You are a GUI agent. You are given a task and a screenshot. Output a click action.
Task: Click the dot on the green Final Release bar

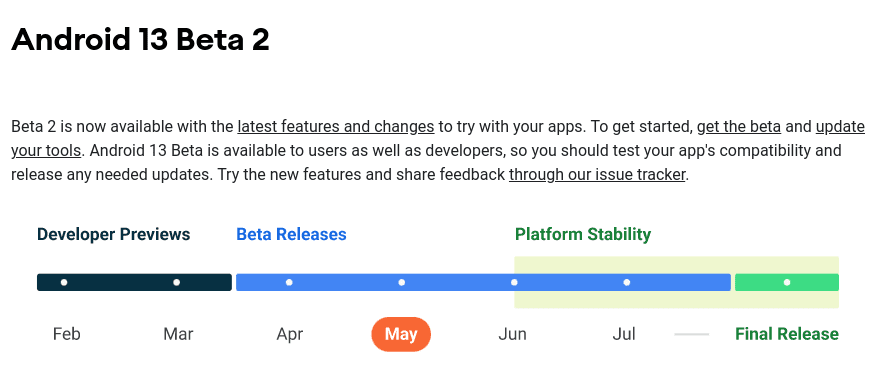787,282
